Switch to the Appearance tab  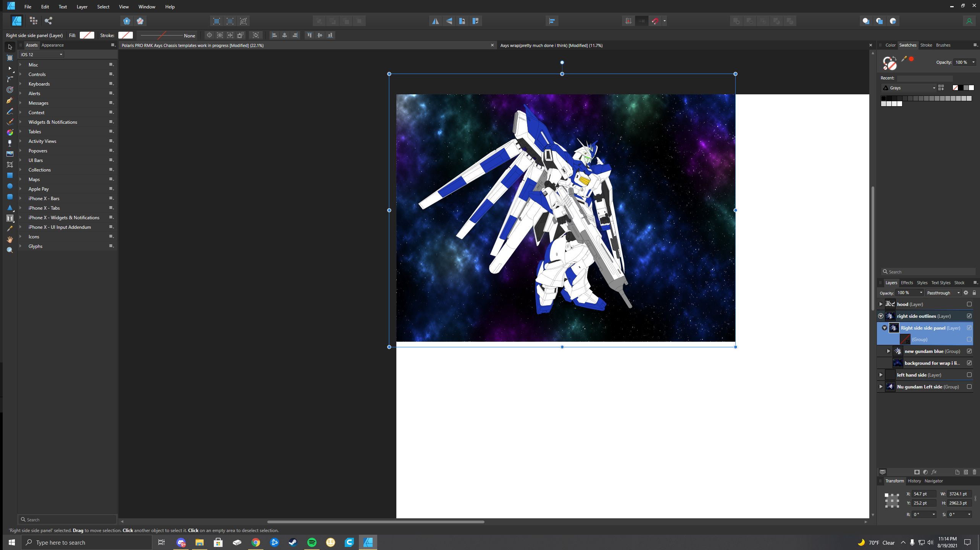[x=52, y=45]
